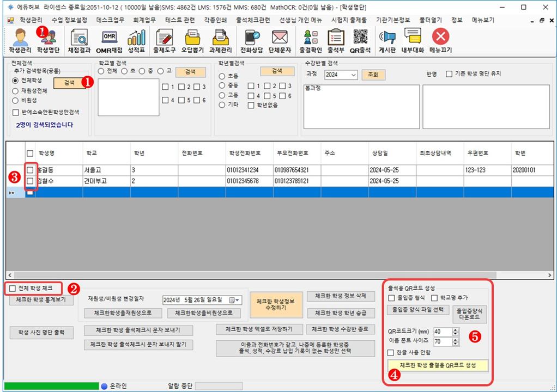Image resolution: width=557 pixels, height=392 pixels.
Task: Click 체크한 학생 출결용 QR코드 생성 button
Action: (x=438, y=365)
